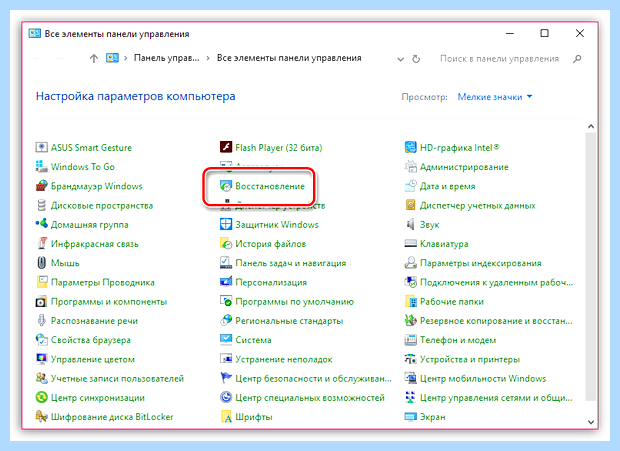Viewport: 620px width, 451px height.
Task: Refresh the control panel view
Action: 416,59
